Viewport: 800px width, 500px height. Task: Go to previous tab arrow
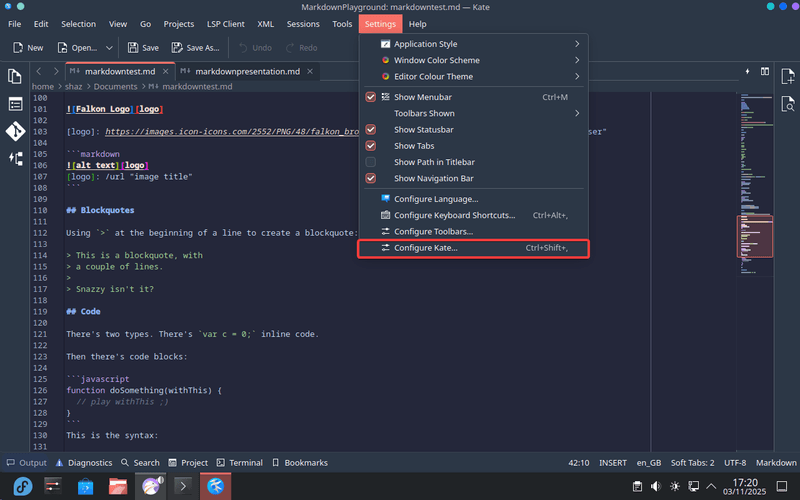(39, 71)
